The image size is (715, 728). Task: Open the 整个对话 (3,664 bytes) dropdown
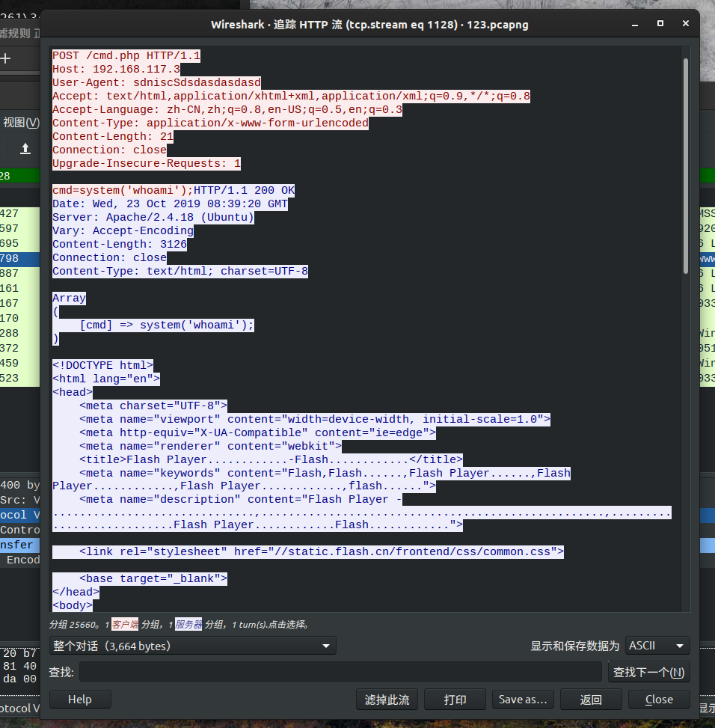coord(192,646)
